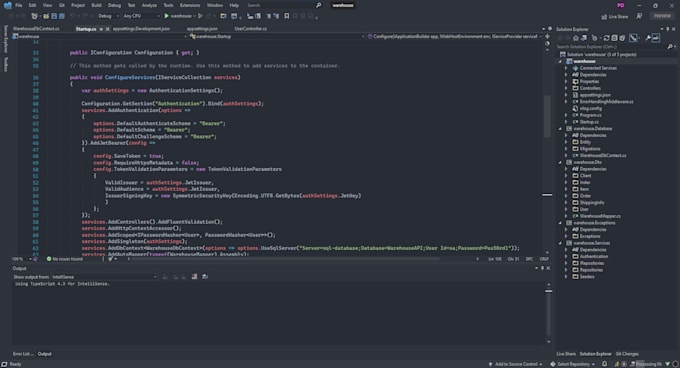The image size is (680, 368).
Task: Click the pending changes filter icon in Solution Explorer
Action: tap(595, 38)
